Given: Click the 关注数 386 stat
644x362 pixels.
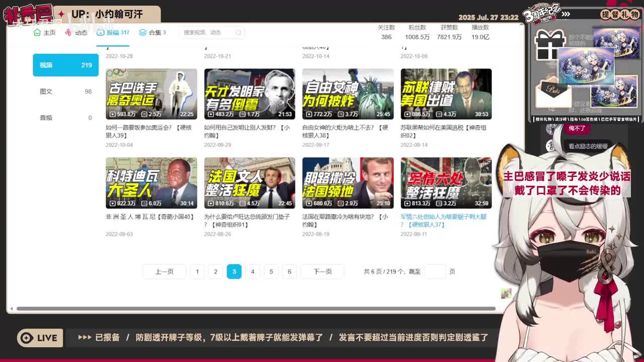Looking at the screenshot, I should 386,32.
